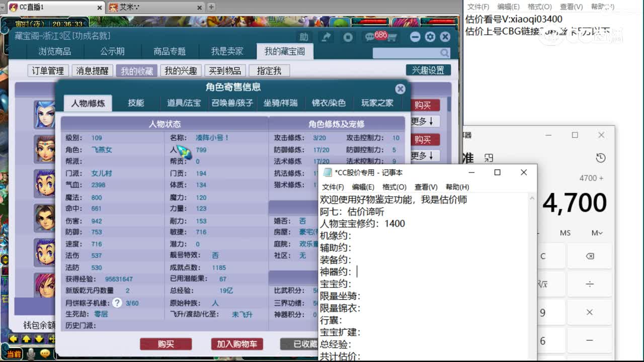The height and width of the screenshot is (362, 644).
Task: Open calculator memory history clock icon
Action: point(601,157)
